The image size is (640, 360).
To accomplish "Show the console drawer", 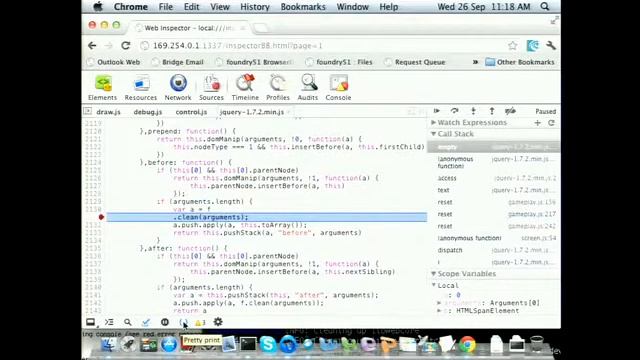I will (109, 322).
